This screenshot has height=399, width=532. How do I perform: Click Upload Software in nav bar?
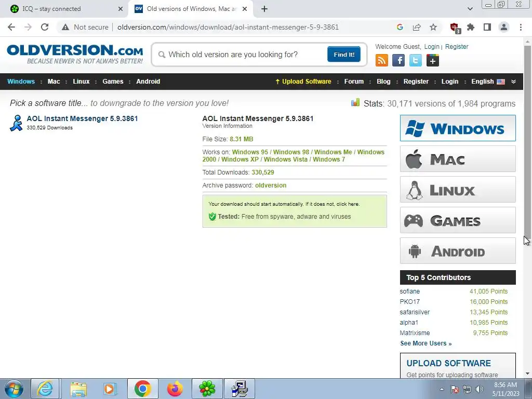303,82
